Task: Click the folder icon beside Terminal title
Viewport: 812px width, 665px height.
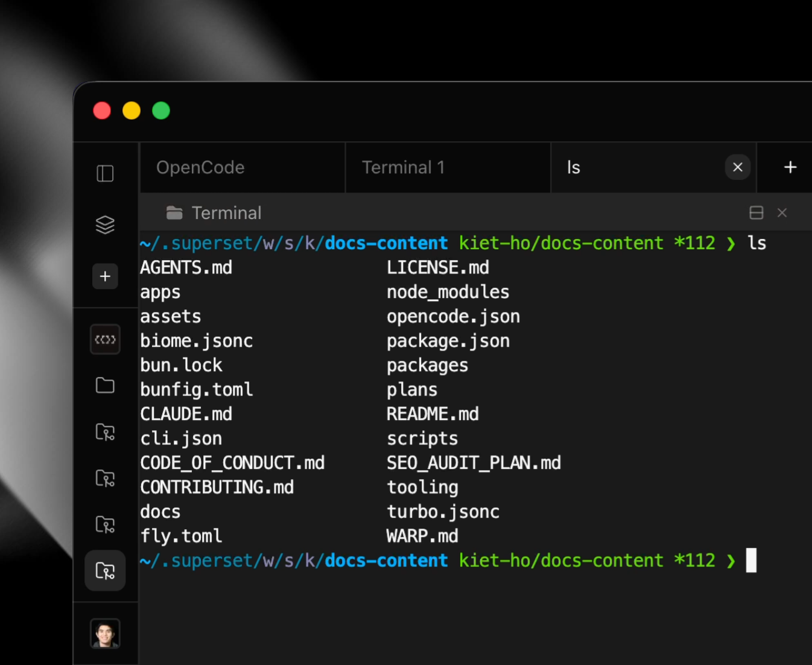Action: click(x=174, y=213)
